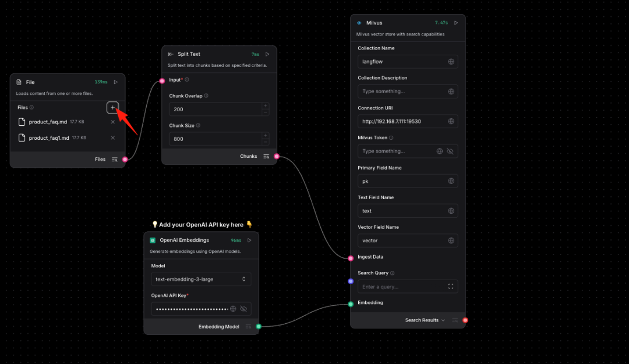The height and width of the screenshot is (364, 629).
Task: Click the product_faq1.md file icon
Action: pyautogui.click(x=22, y=137)
